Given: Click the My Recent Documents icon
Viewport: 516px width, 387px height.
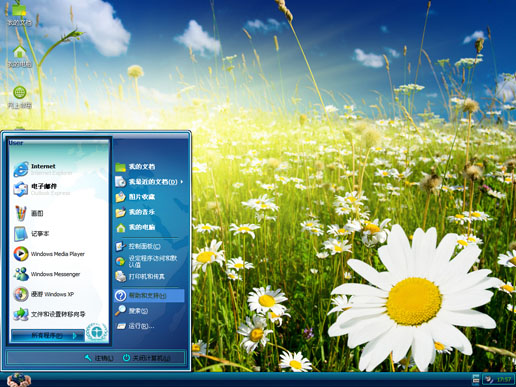Looking at the screenshot, I should coord(120,182).
